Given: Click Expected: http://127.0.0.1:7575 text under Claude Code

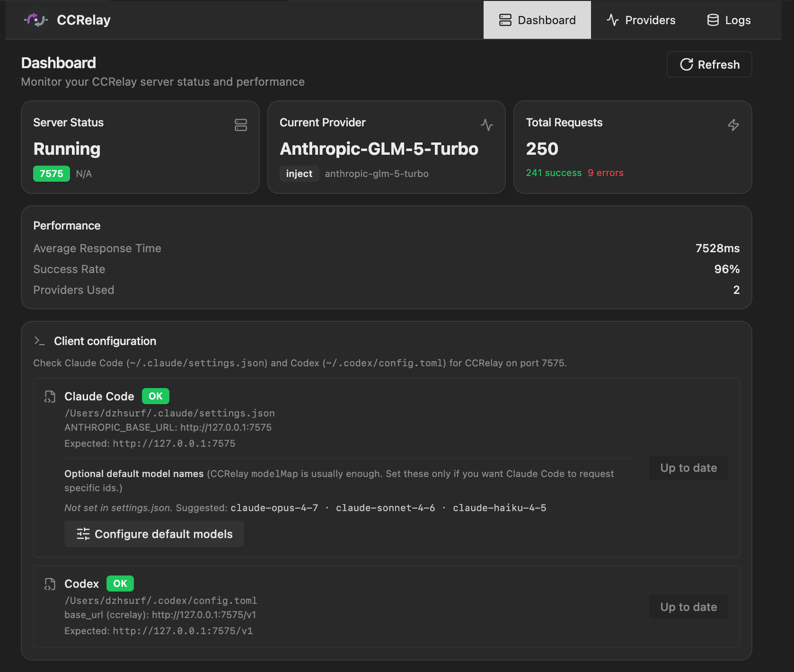Looking at the screenshot, I should pos(150,443).
